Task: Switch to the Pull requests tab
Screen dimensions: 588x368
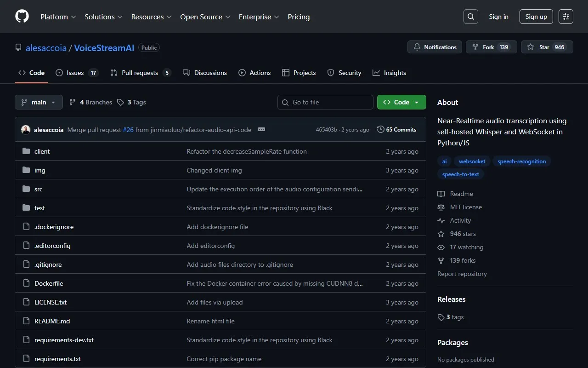Action: coord(140,73)
